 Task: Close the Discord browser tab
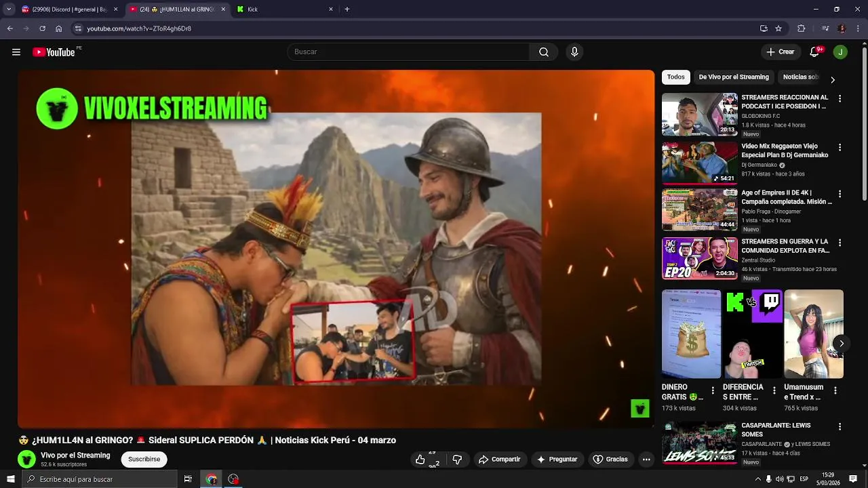coord(115,9)
